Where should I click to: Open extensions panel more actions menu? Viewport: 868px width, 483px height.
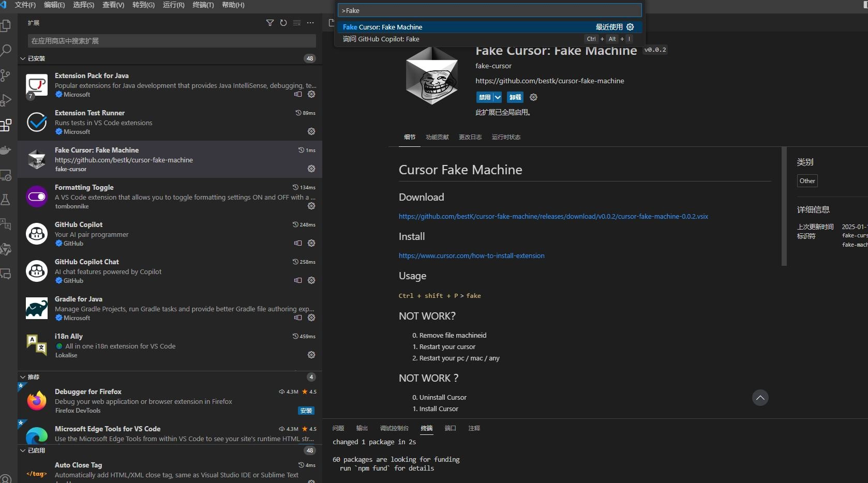[310, 23]
